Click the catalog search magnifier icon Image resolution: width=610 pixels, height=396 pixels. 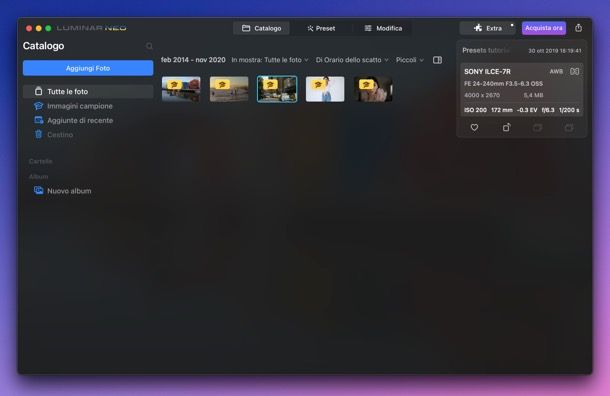149,46
